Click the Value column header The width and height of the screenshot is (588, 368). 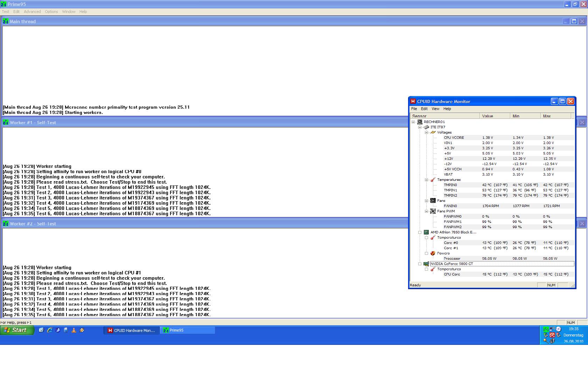(x=495, y=116)
